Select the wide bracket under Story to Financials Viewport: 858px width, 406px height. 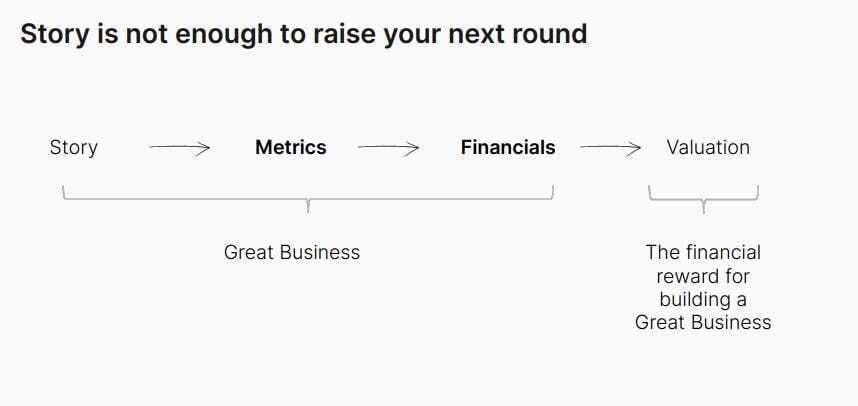click(308, 199)
